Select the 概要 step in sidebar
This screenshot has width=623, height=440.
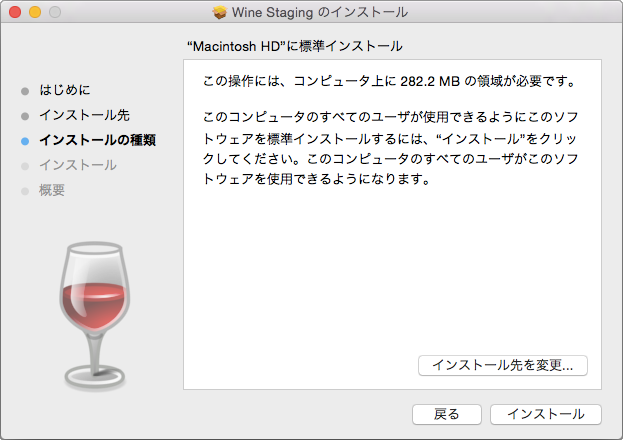coord(52,190)
